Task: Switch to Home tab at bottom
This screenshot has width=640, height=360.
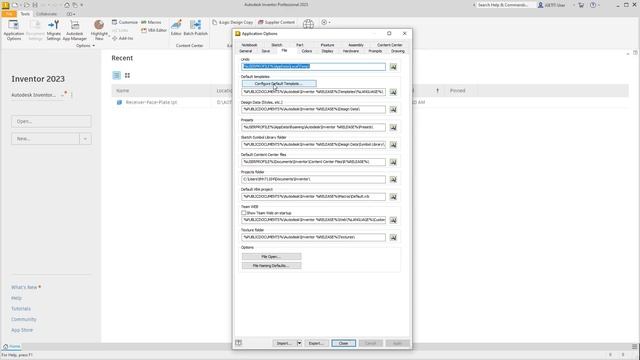Action: (x=12, y=347)
